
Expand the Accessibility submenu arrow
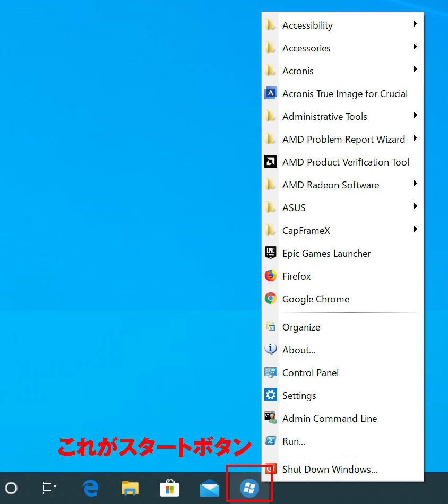[x=415, y=24]
